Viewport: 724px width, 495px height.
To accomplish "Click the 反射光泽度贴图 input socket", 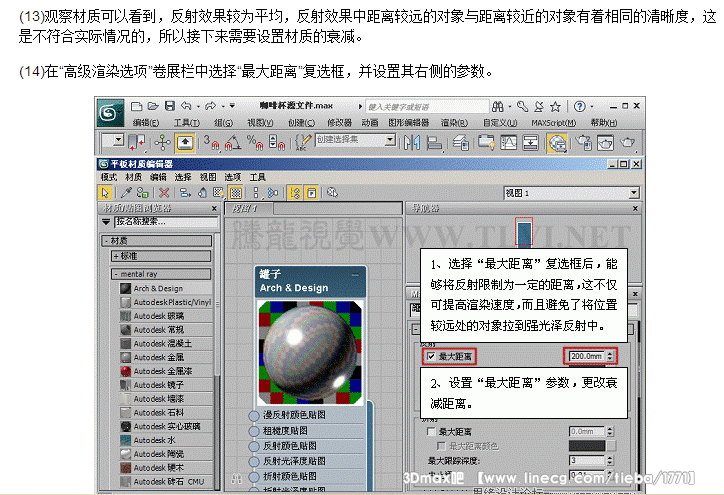I will coord(253,462).
